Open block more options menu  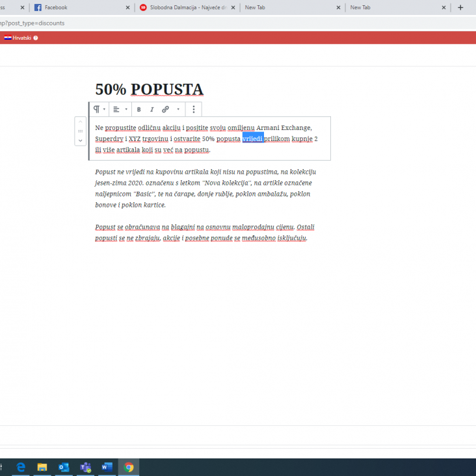(x=194, y=109)
